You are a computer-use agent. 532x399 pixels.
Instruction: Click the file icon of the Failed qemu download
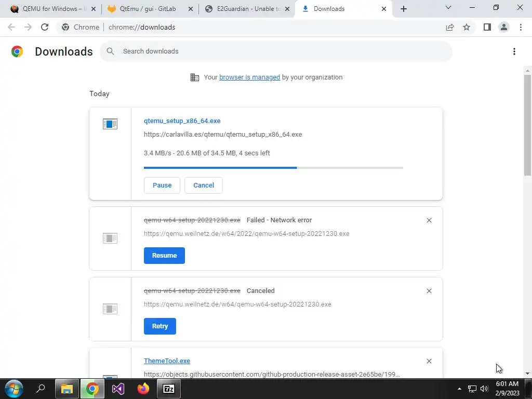[x=110, y=238]
